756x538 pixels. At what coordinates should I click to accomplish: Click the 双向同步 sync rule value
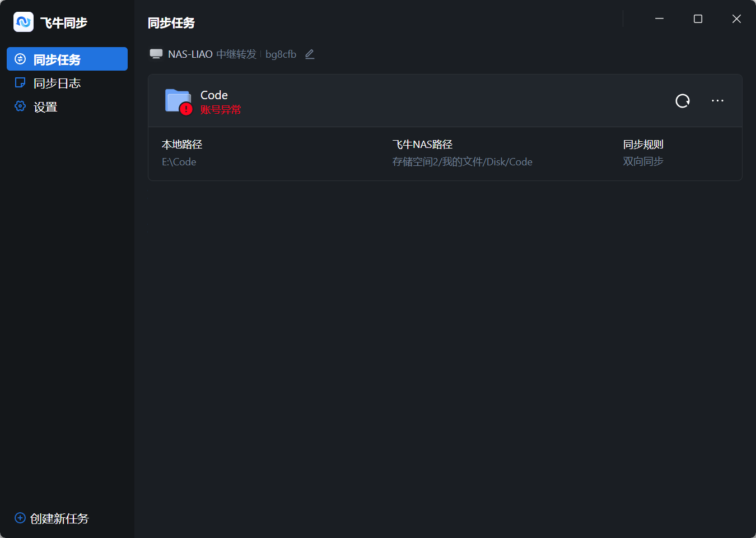tap(643, 161)
